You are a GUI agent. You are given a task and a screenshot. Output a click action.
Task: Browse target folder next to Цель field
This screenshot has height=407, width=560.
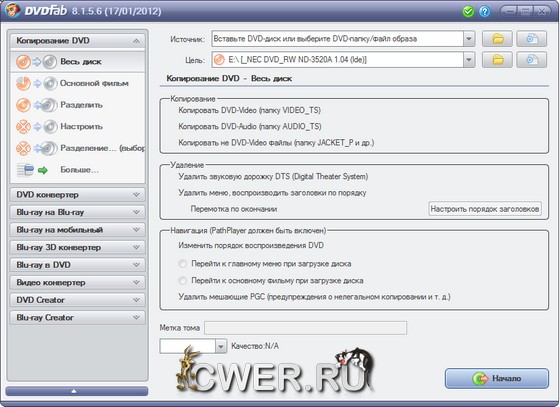(x=497, y=60)
